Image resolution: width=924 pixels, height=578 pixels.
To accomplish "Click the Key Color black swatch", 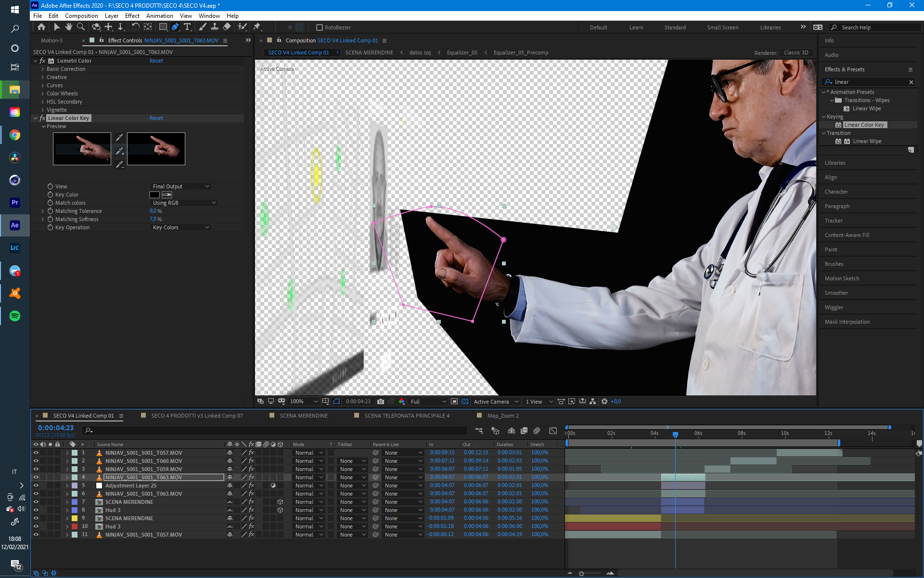I will (x=154, y=195).
